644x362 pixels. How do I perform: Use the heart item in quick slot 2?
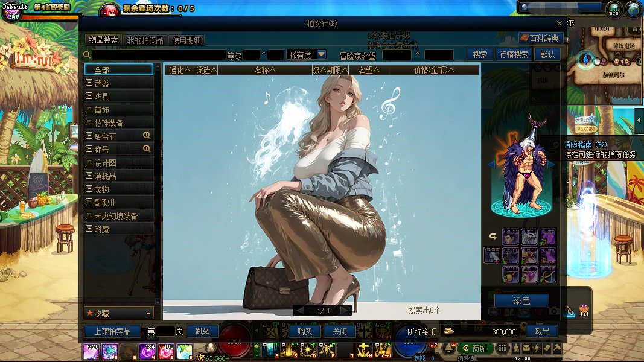110,352
